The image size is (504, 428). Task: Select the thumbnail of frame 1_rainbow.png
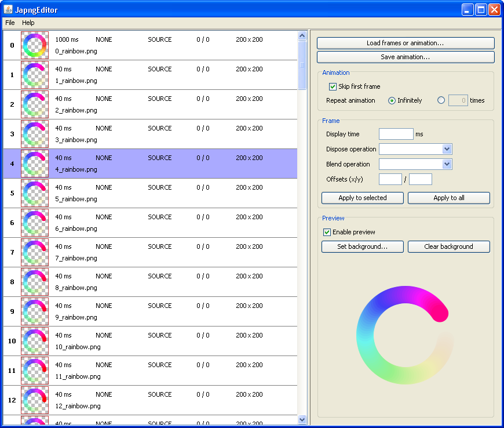point(35,75)
